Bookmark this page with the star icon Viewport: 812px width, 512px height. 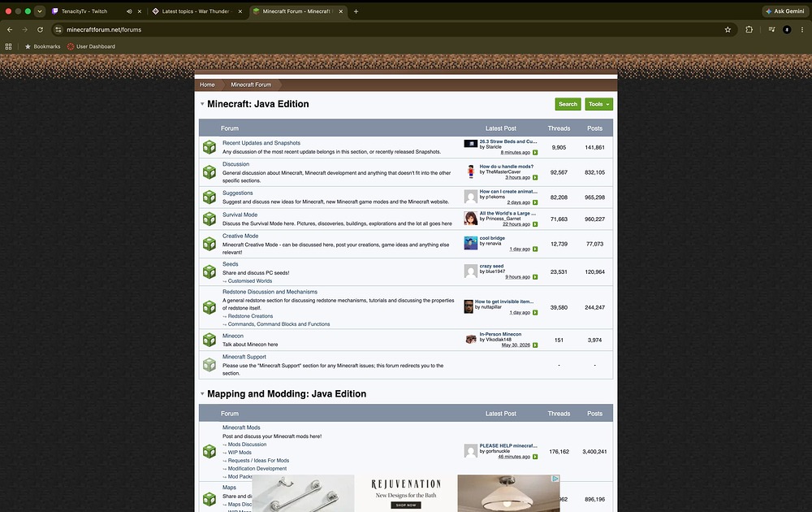(728, 29)
